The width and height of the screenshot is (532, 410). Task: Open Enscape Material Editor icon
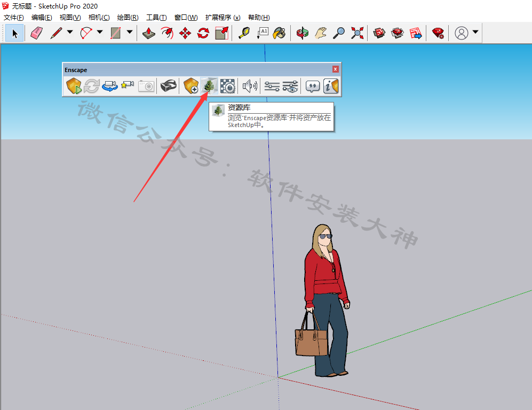tap(227, 86)
